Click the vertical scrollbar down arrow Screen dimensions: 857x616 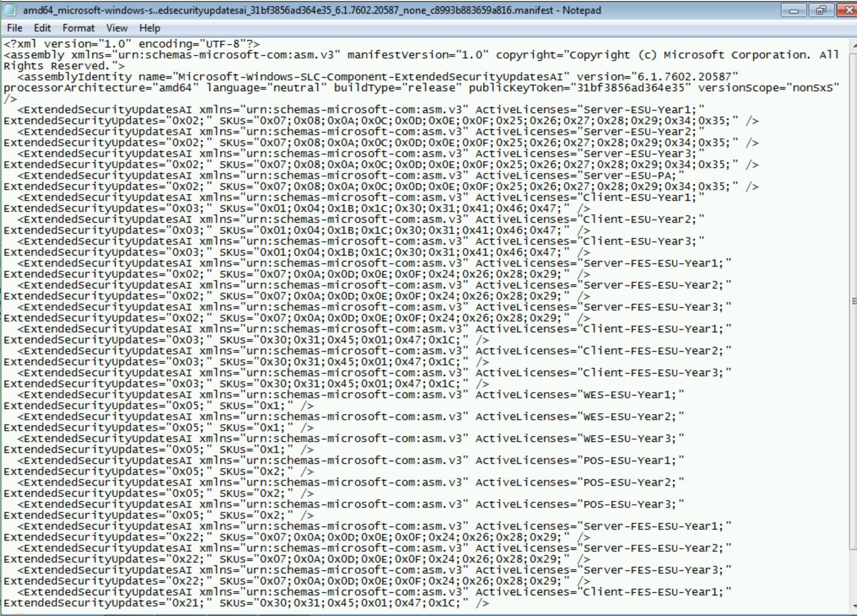pyautogui.click(x=854, y=606)
